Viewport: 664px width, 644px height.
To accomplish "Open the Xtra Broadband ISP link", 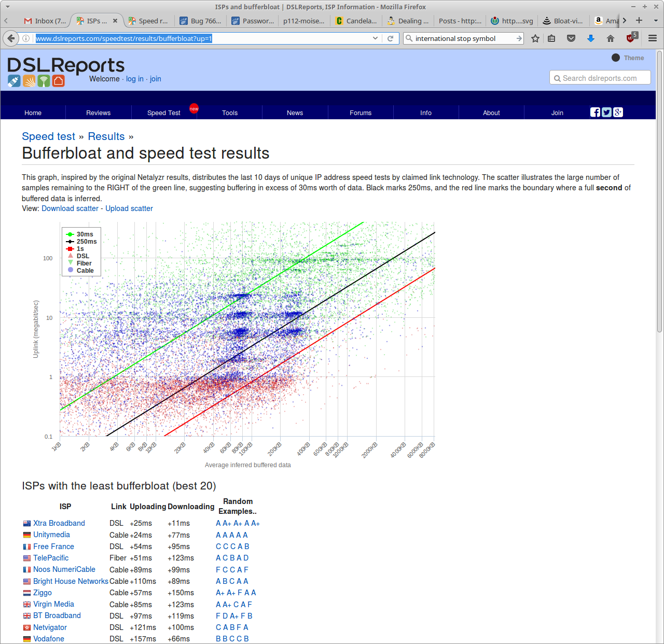I will pos(59,523).
